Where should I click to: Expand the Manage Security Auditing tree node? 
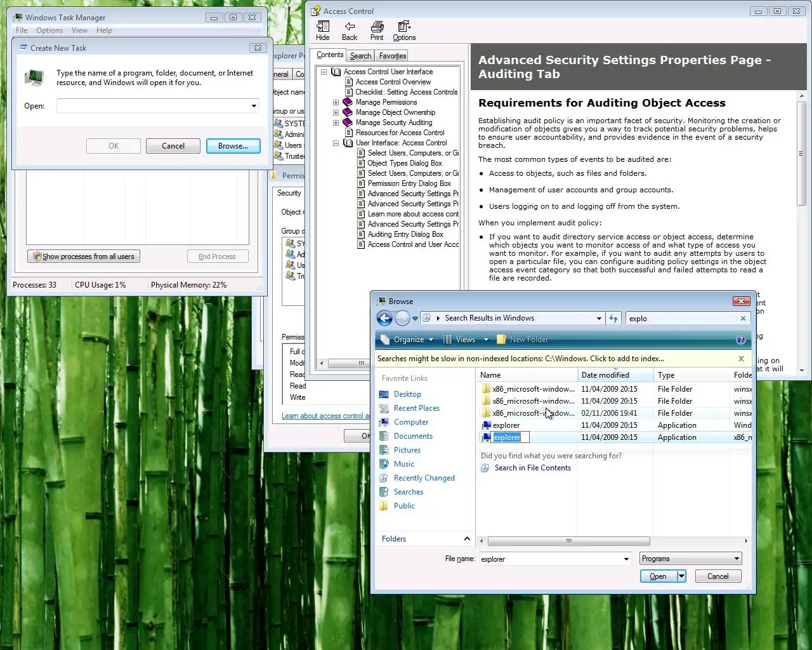click(336, 123)
